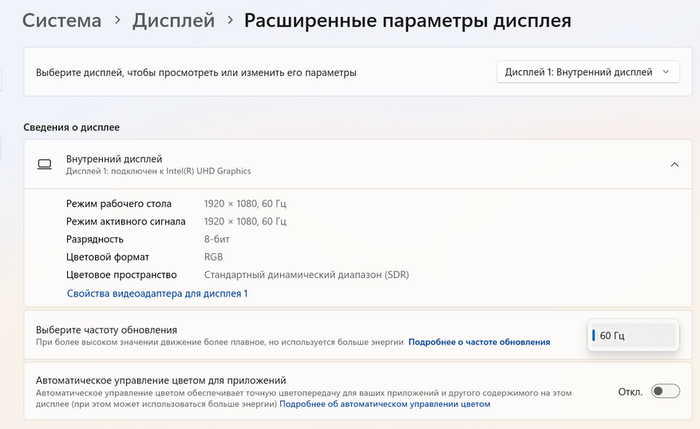Go back to Система breadcrumb
This screenshot has width=700, height=429.
tap(61, 20)
